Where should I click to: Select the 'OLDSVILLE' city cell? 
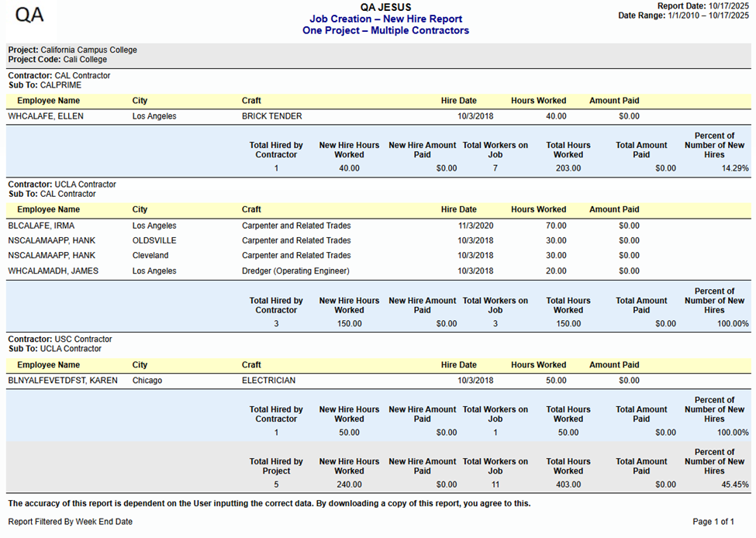(154, 240)
